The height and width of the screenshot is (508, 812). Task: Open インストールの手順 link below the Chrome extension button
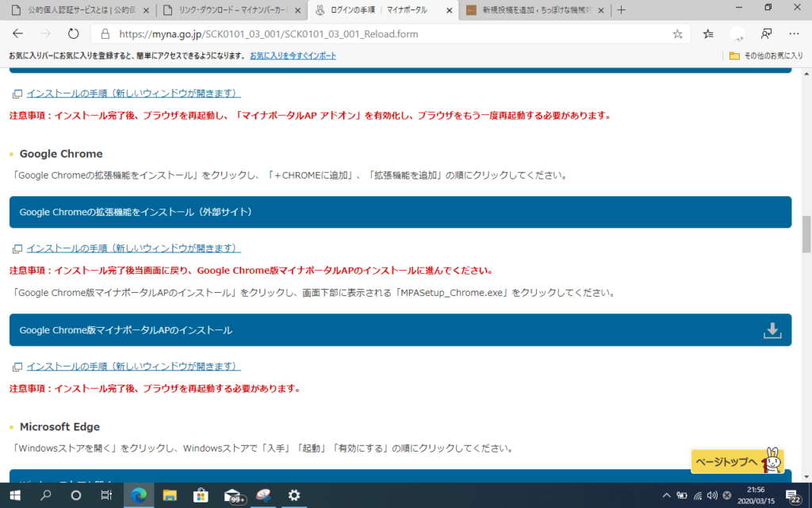tap(133, 248)
